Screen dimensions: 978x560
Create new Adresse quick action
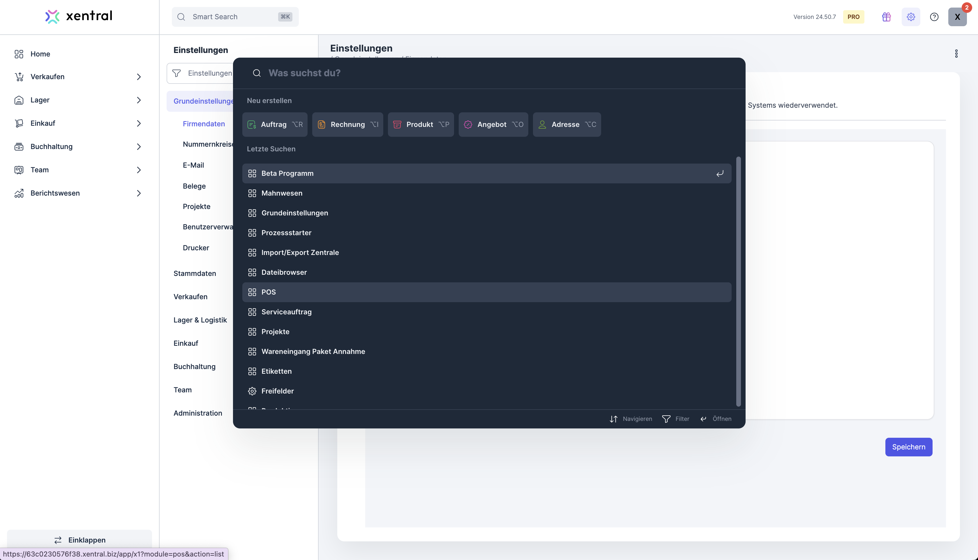tap(566, 125)
